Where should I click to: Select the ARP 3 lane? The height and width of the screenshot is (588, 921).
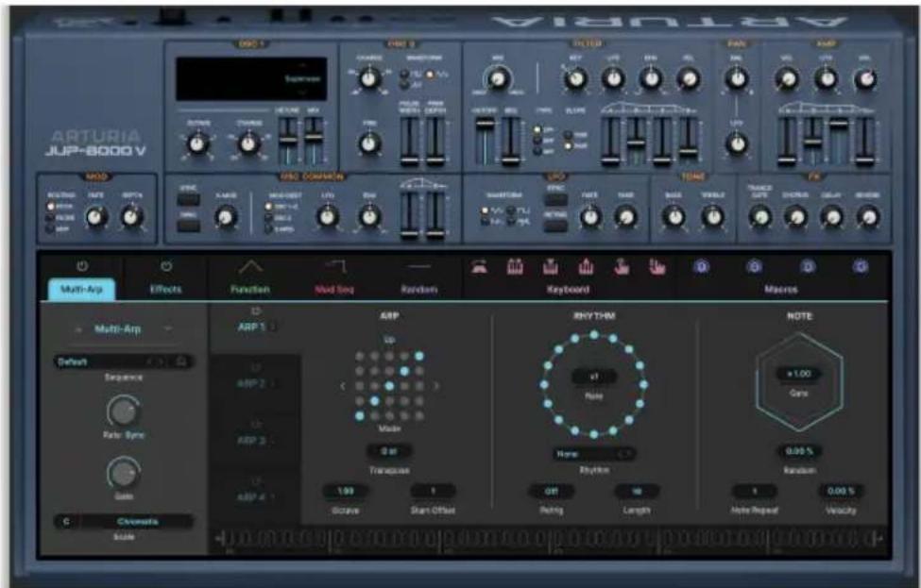click(x=255, y=440)
